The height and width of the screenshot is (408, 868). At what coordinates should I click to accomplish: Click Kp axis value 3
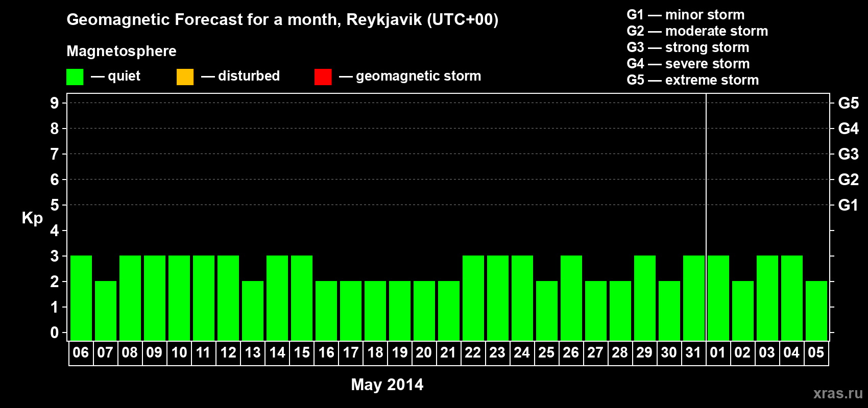(x=55, y=256)
